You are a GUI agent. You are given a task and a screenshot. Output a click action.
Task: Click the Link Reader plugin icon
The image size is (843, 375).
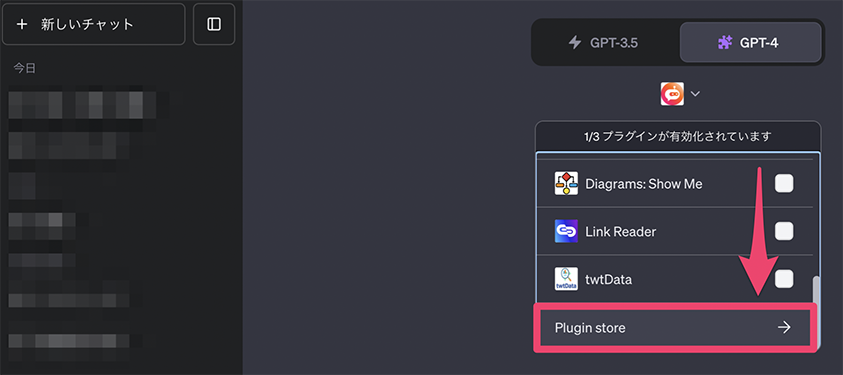point(566,232)
